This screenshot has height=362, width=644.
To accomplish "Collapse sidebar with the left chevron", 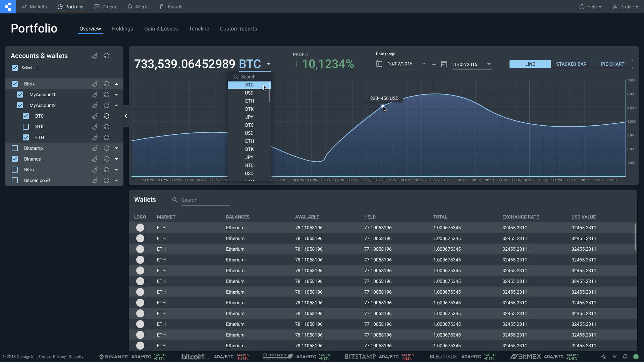I will pyautogui.click(x=126, y=116).
